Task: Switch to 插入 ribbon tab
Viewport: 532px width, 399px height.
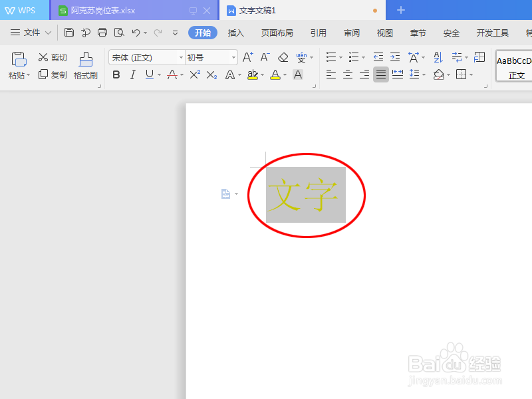Action: point(236,33)
